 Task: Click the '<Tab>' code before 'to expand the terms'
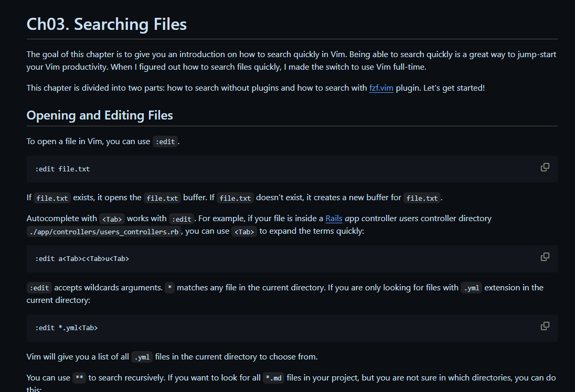244,232
